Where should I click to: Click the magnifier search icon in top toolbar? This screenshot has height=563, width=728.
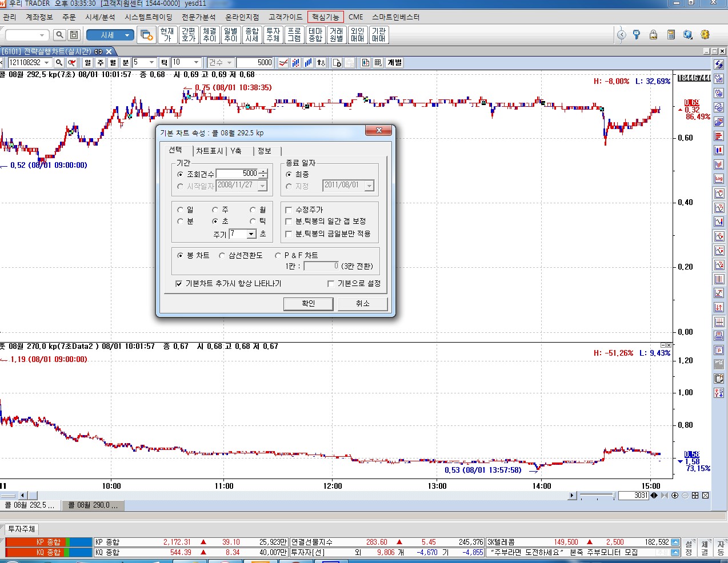pyautogui.click(x=59, y=35)
